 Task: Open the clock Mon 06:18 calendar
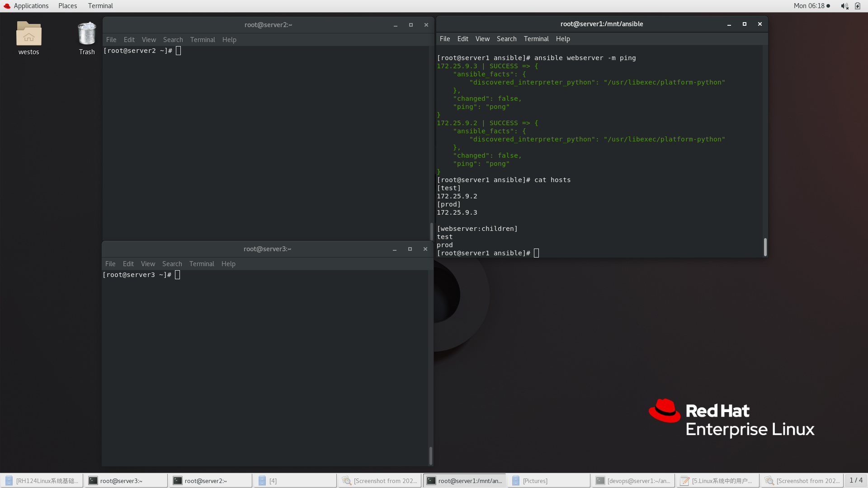[x=809, y=6]
